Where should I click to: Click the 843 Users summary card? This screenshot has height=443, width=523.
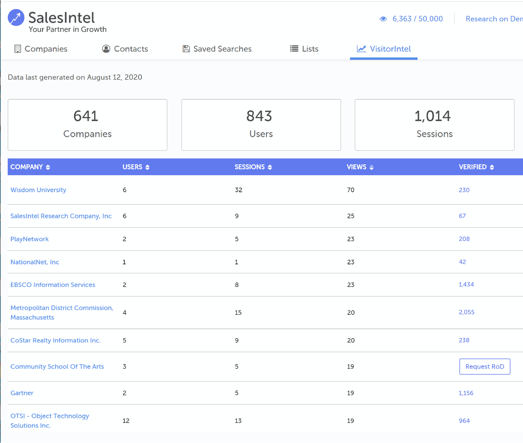click(x=261, y=125)
